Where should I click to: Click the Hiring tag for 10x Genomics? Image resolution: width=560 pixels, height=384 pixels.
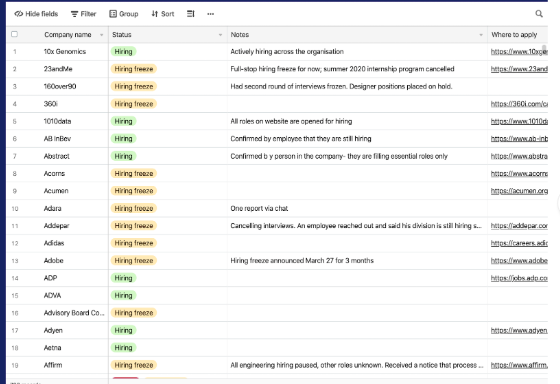coord(124,51)
